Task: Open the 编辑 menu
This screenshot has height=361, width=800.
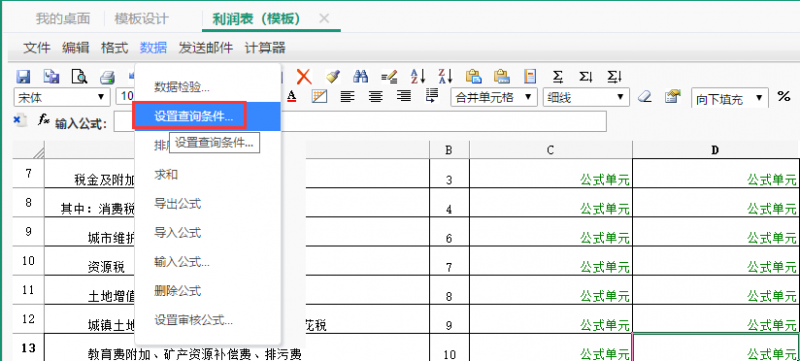Action: point(76,48)
